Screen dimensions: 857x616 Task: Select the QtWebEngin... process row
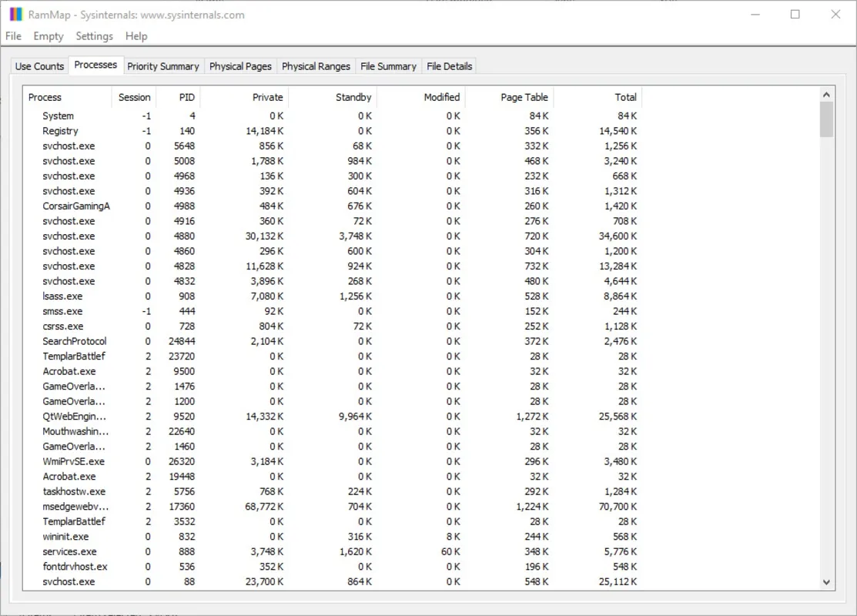(x=333, y=417)
